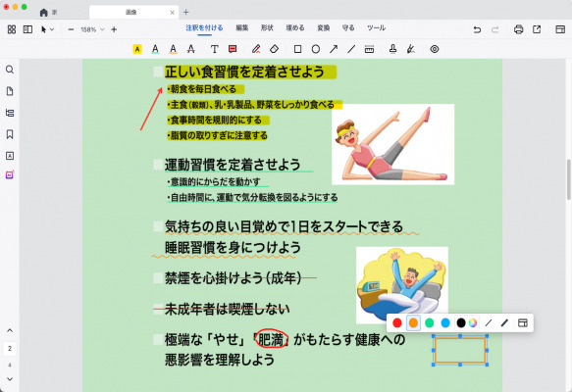Toggle the right properties panel
Screen dimensions: 572x392
(x=560, y=29)
